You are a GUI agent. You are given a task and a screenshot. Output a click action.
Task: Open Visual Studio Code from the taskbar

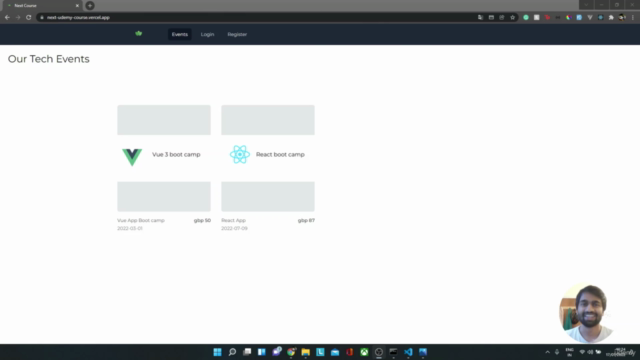[x=408, y=352]
